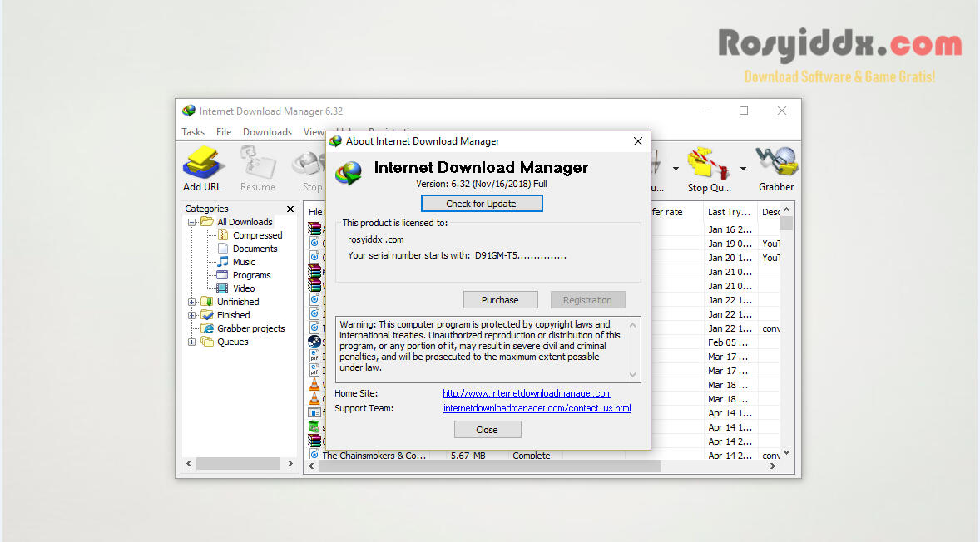Open the internetdownloadmanager.com home site link
This screenshot has width=980, height=542.
click(527, 392)
